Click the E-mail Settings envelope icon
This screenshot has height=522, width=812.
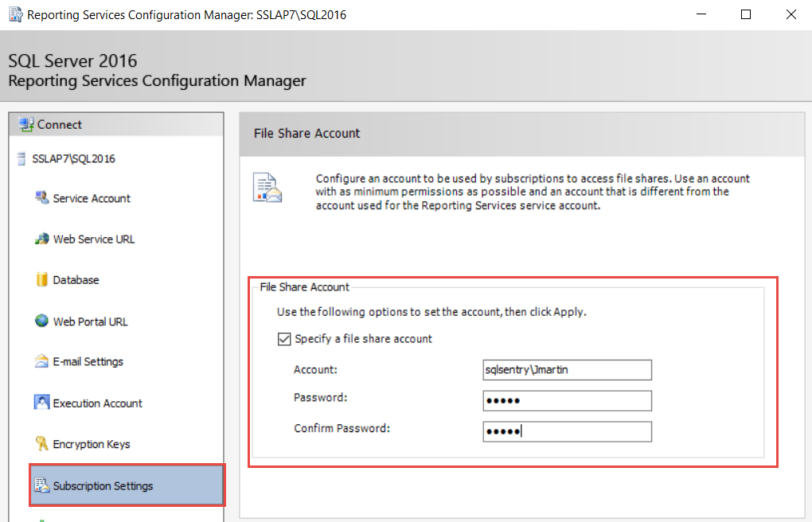click(x=41, y=361)
